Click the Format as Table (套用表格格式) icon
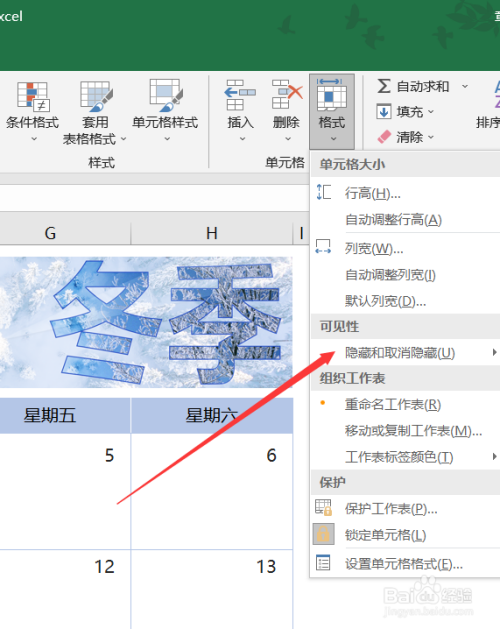 96,96
